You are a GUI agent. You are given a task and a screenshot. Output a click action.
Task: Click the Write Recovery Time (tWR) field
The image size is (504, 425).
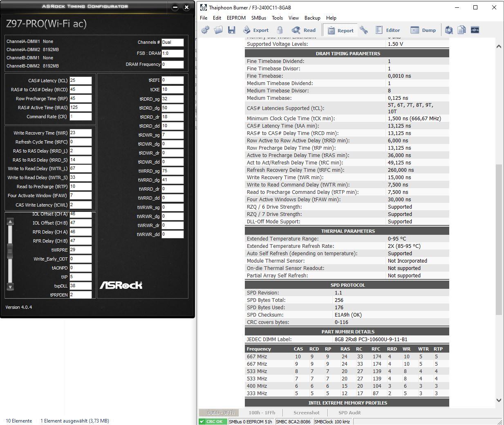point(81,133)
